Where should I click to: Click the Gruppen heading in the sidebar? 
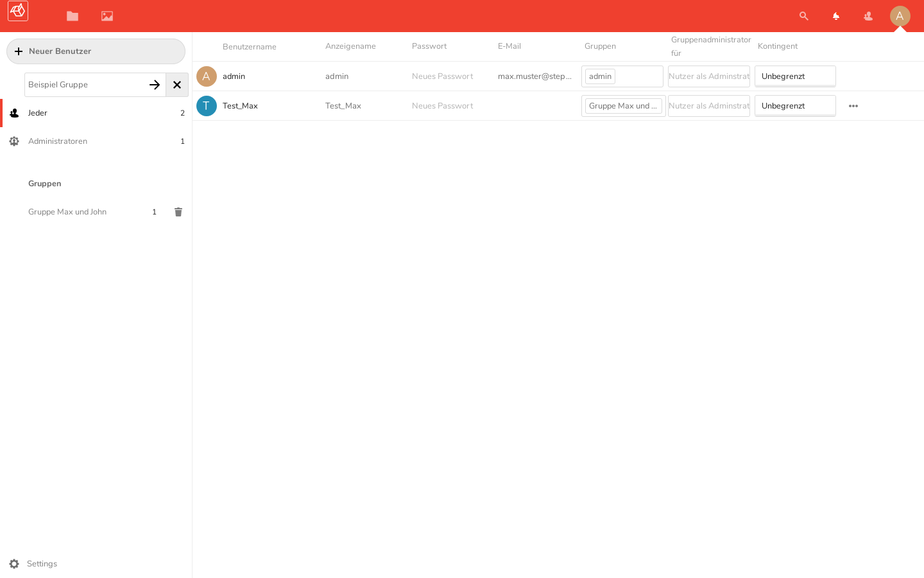click(45, 184)
